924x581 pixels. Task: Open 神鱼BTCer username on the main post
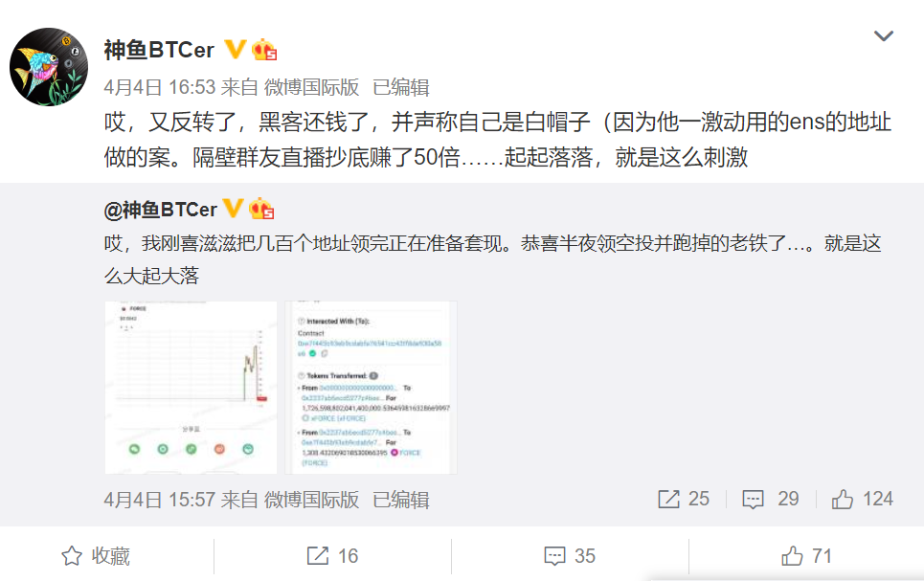[x=159, y=50]
